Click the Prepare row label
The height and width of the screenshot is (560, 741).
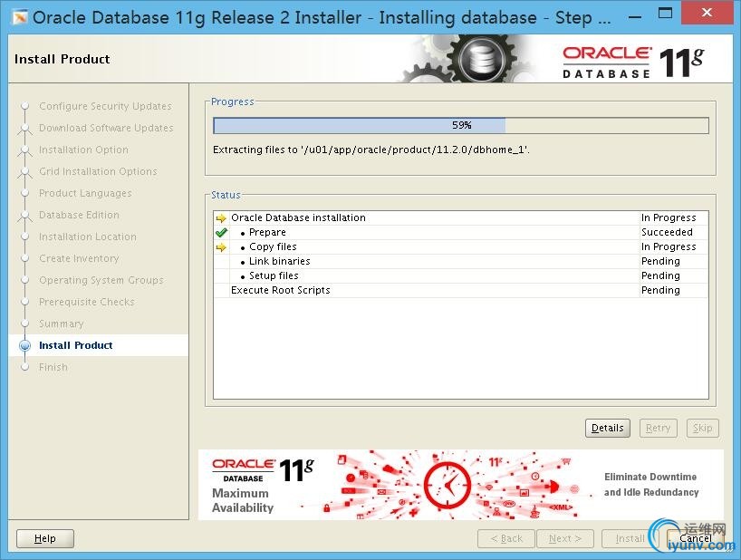coord(267,233)
